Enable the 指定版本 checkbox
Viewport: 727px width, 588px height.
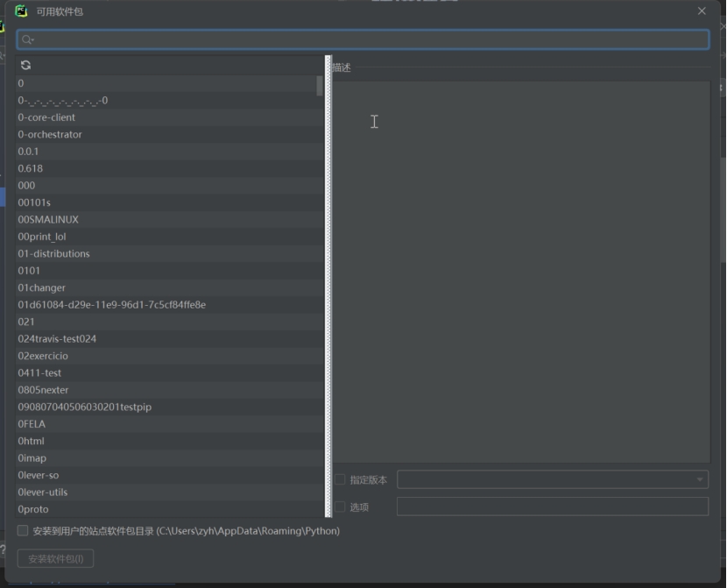340,479
